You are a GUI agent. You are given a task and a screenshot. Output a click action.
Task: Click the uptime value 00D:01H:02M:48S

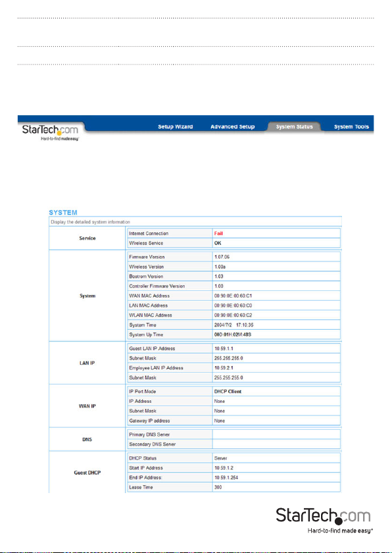(x=233, y=334)
